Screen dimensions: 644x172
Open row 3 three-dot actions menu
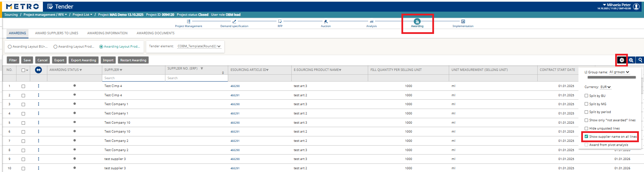click(x=38, y=104)
